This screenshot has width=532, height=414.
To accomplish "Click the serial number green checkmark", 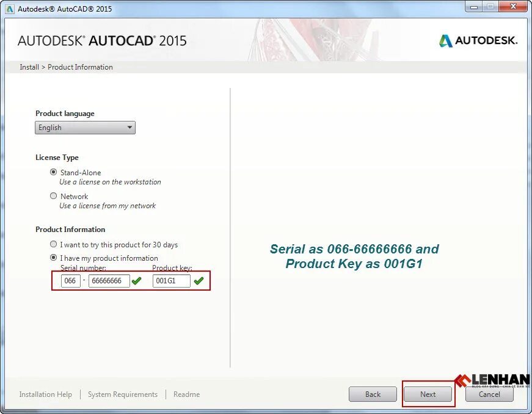I will 137,281.
